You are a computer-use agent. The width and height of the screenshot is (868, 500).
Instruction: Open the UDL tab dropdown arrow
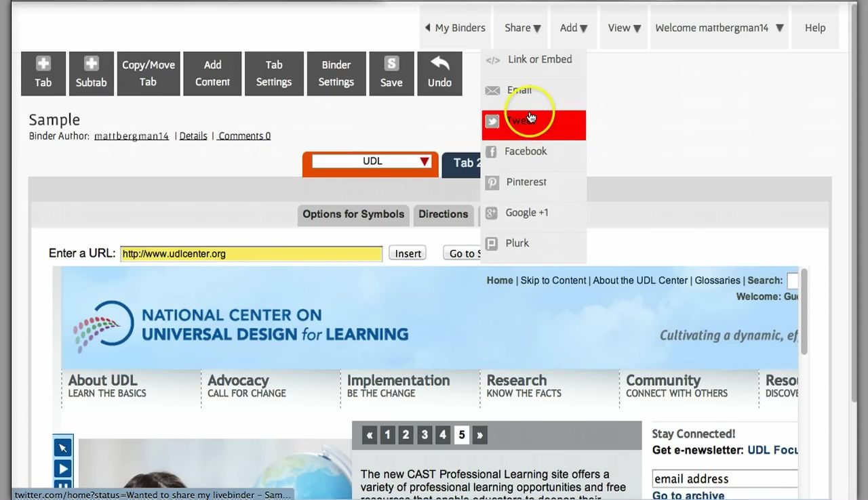(x=425, y=161)
